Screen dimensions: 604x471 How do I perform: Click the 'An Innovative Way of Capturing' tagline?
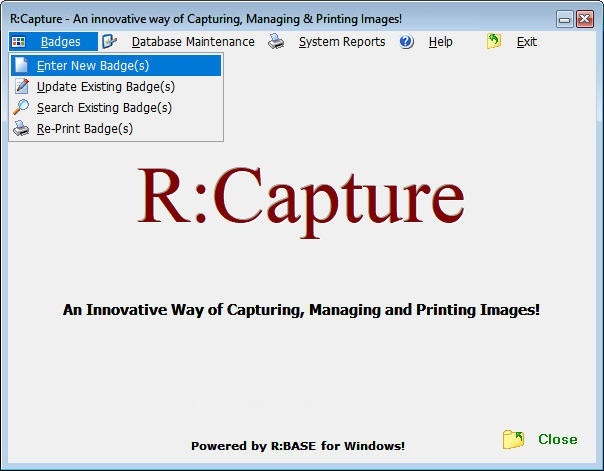301,310
